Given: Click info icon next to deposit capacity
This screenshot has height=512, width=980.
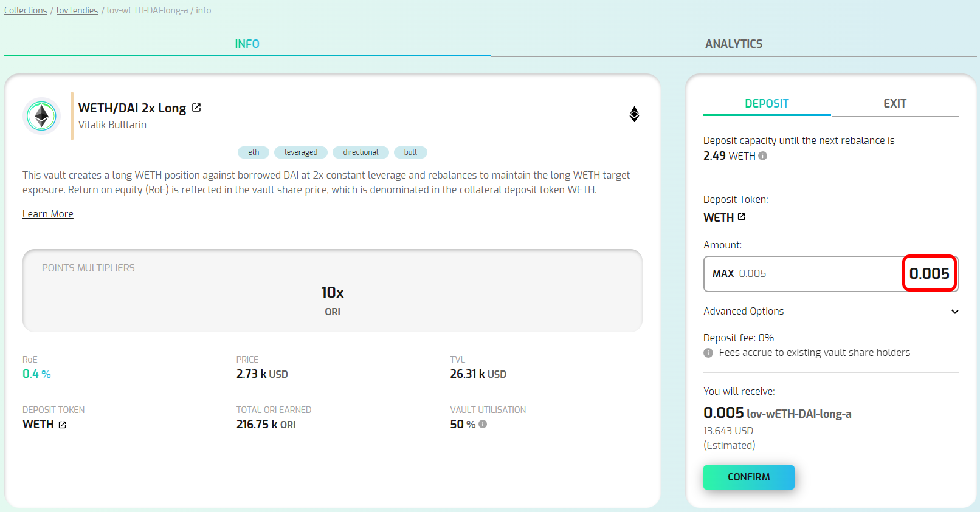Looking at the screenshot, I should click(763, 156).
